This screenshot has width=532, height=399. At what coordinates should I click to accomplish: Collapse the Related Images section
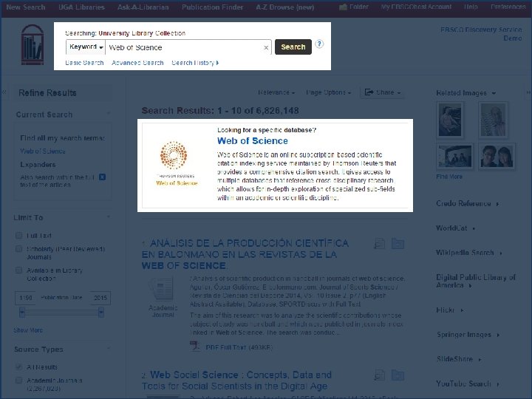pyautogui.click(x=494, y=93)
